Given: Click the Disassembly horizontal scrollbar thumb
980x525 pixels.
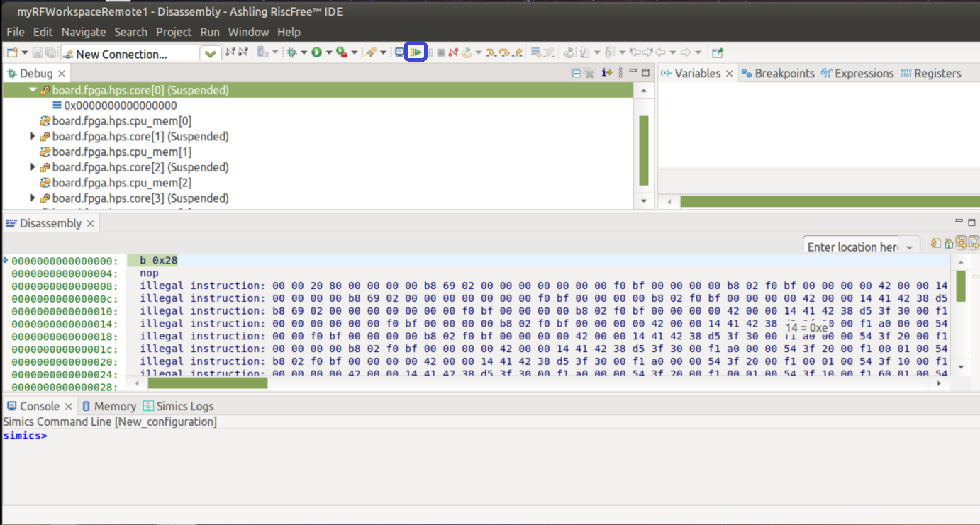Looking at the screenshot, I should (207, 383).
